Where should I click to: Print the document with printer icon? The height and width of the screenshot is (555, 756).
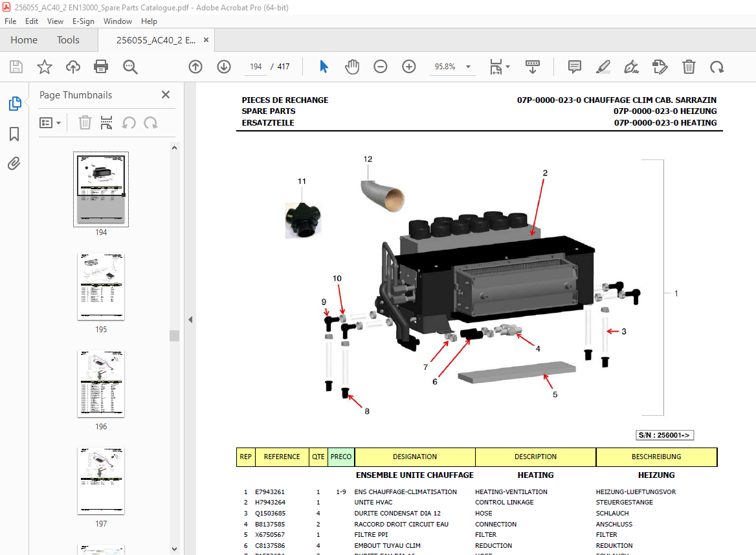click(x=101, y=67)
